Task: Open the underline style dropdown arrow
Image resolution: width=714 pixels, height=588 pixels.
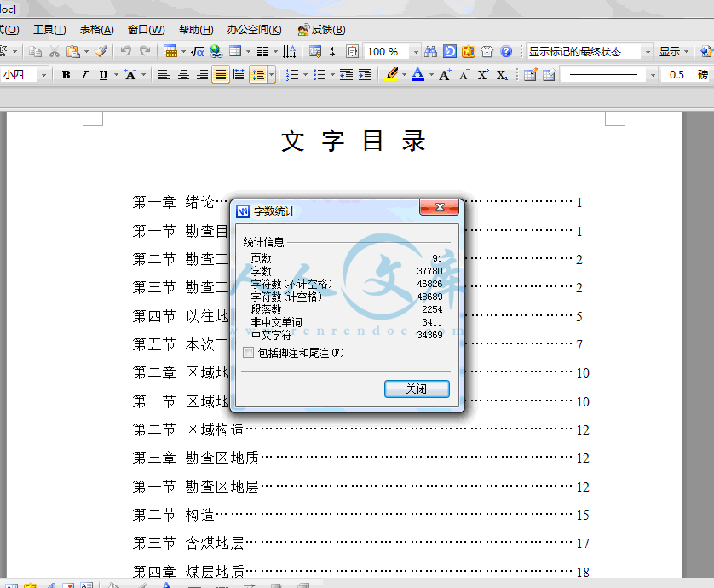Action: click(x=116, y=75)
